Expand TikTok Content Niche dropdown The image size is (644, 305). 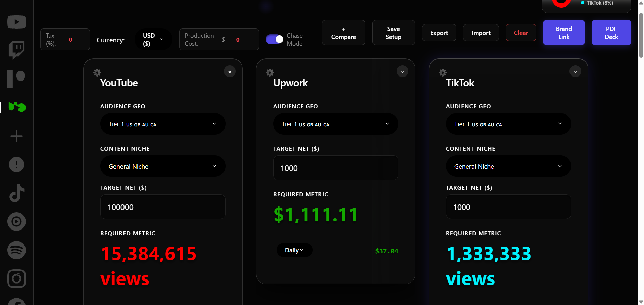pyautogui.click(x=508, y=166)
